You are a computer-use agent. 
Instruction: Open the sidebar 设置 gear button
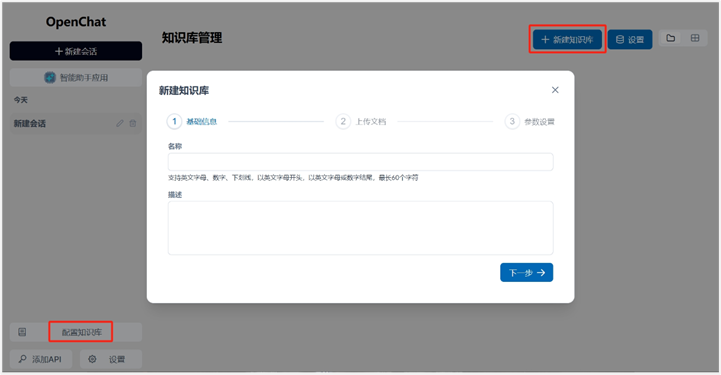point(111,359)
